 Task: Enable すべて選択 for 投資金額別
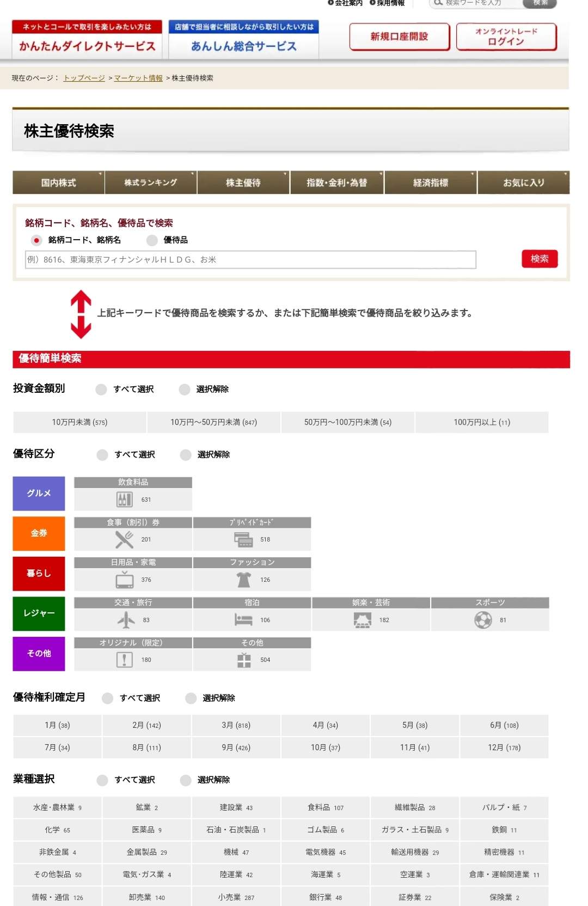pos(101,390)
